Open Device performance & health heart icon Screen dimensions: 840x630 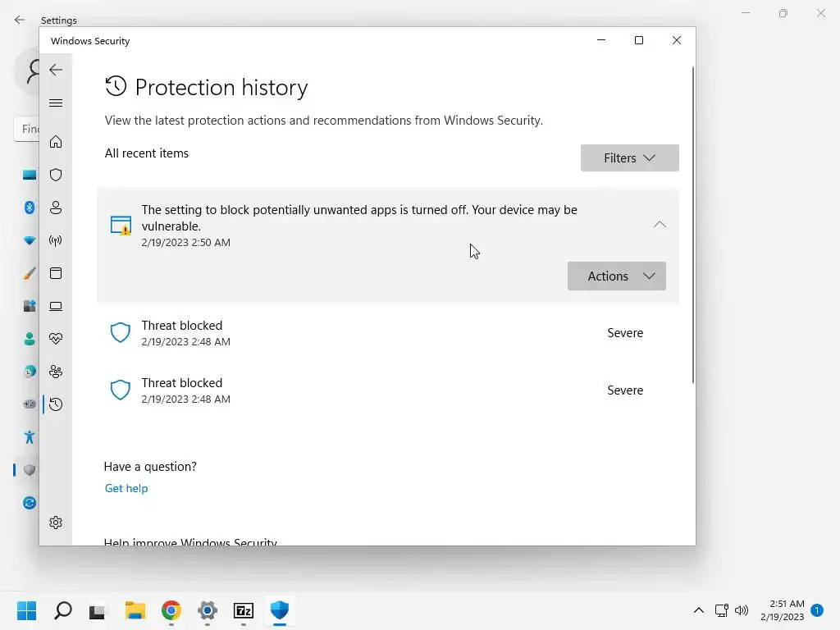point(56,339)
